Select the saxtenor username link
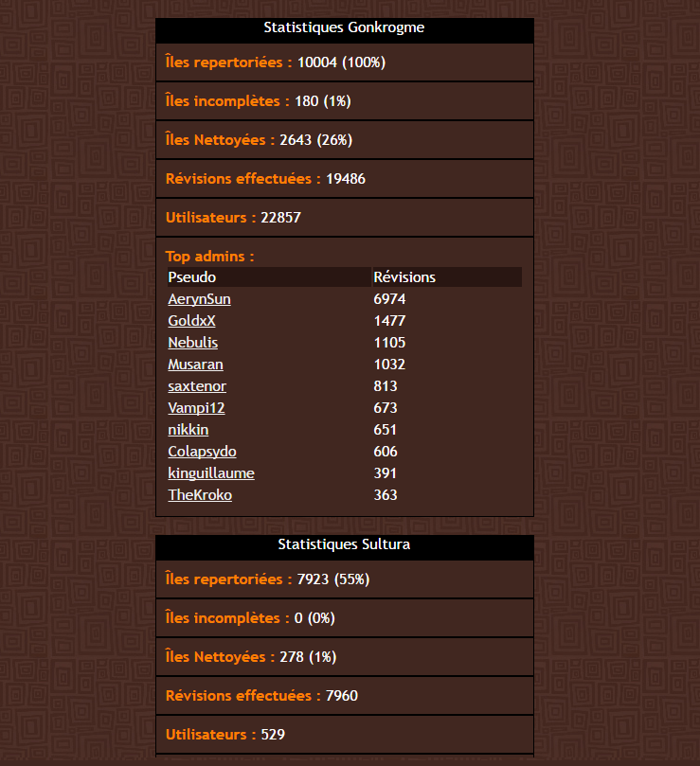The width and height of the screenshot is (700, 766). click(x=197, y=386)
